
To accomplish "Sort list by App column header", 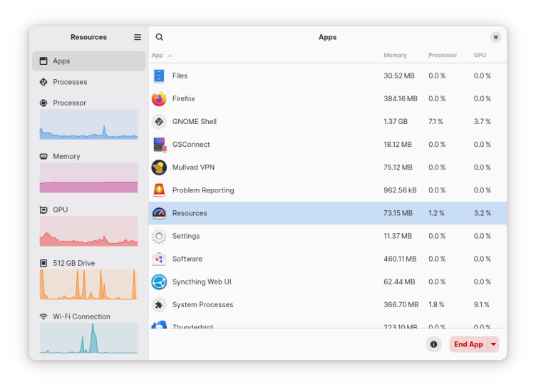I will point(158,56).
